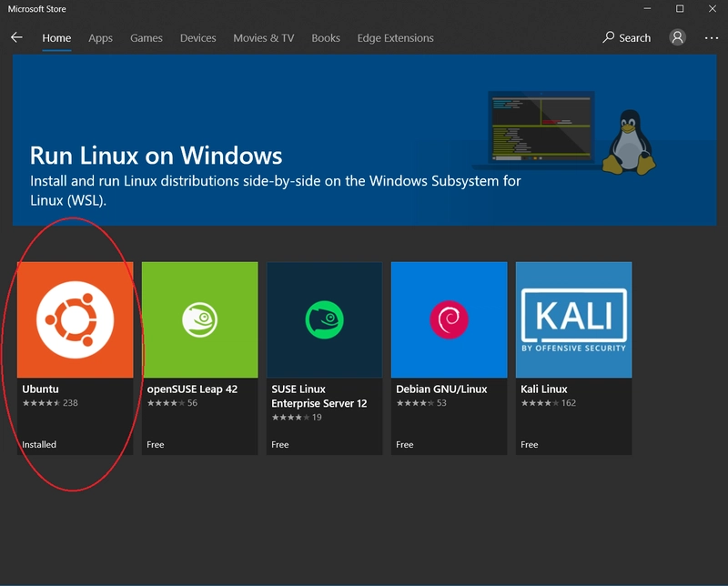The image size is (728, 586).
Task: Click the Free label under Debian GNU/Linux
Action: click(x=404, y=444)
